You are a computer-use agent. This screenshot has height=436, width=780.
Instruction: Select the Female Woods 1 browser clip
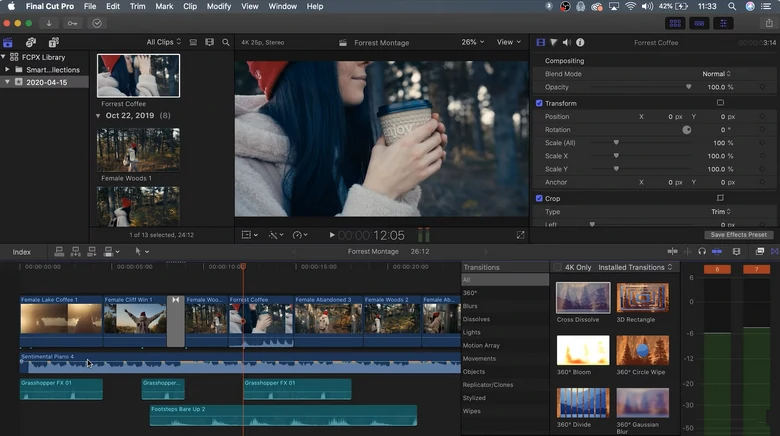coord(138,150)
